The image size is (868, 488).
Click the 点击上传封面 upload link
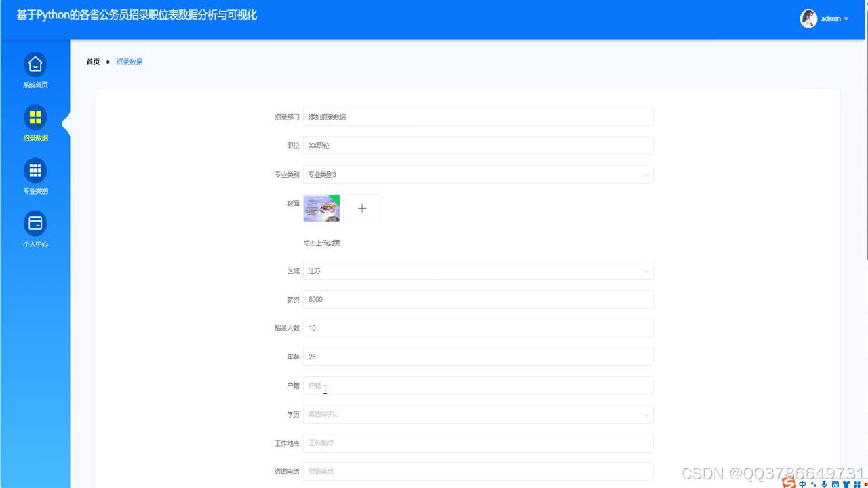coord(321,242)
